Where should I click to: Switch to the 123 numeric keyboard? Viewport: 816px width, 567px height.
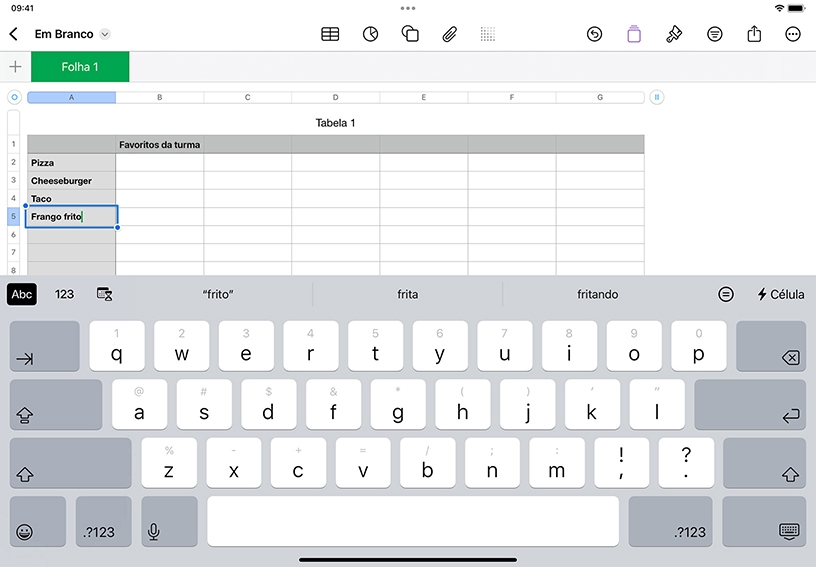pos(64,294)
